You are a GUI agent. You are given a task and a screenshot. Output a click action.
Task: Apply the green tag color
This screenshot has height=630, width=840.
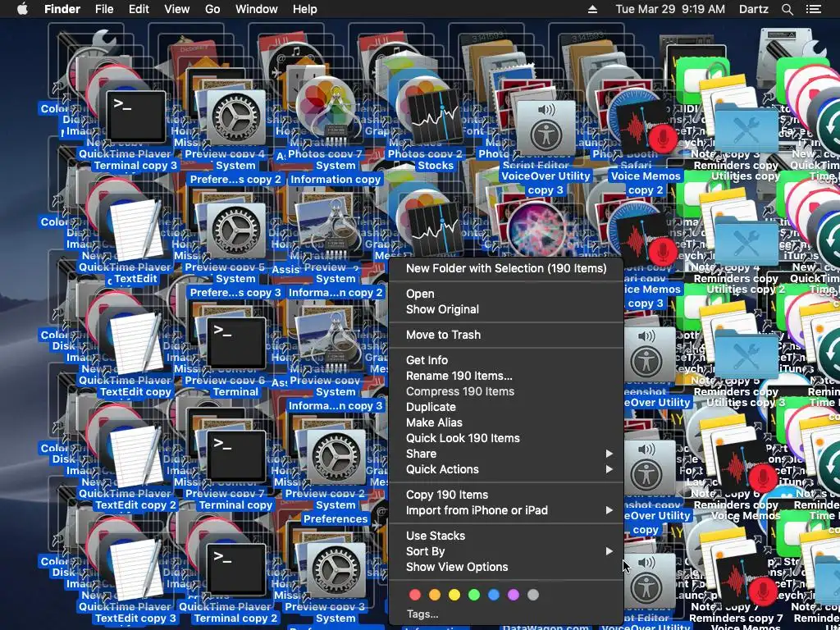[x=474, y=595]
